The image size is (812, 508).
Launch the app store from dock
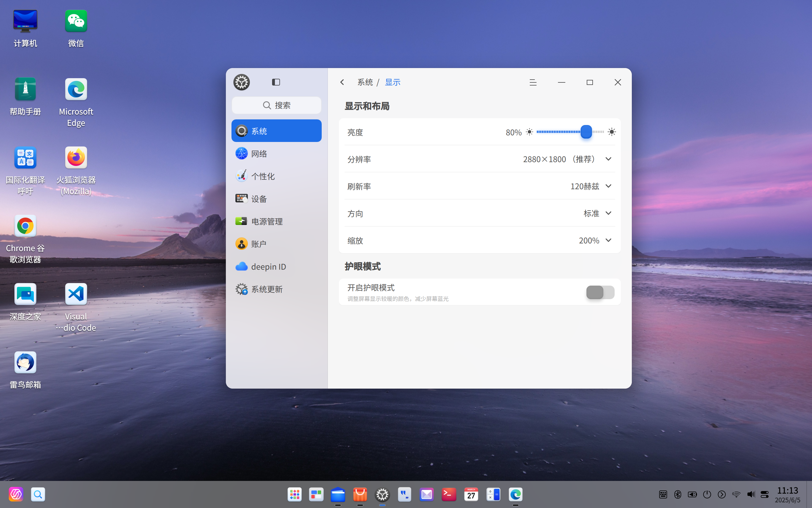(360, 494)
